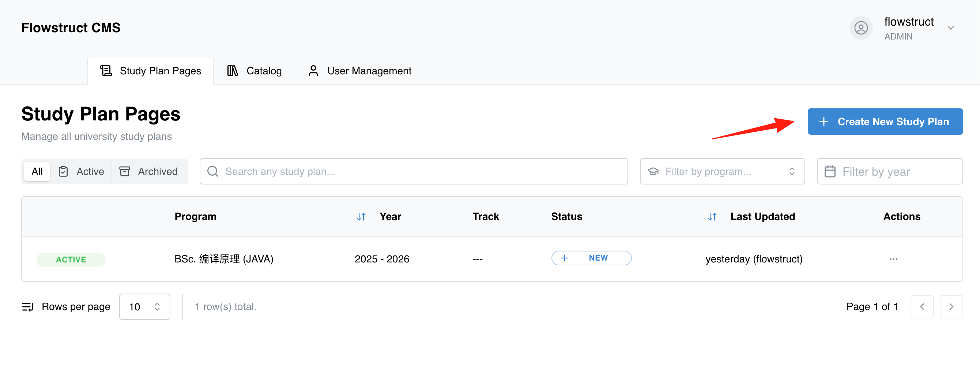This screenshot has height=377, width=980.
Task: Open the Filter by program dropdown
Action: click(x=722, y=171)
